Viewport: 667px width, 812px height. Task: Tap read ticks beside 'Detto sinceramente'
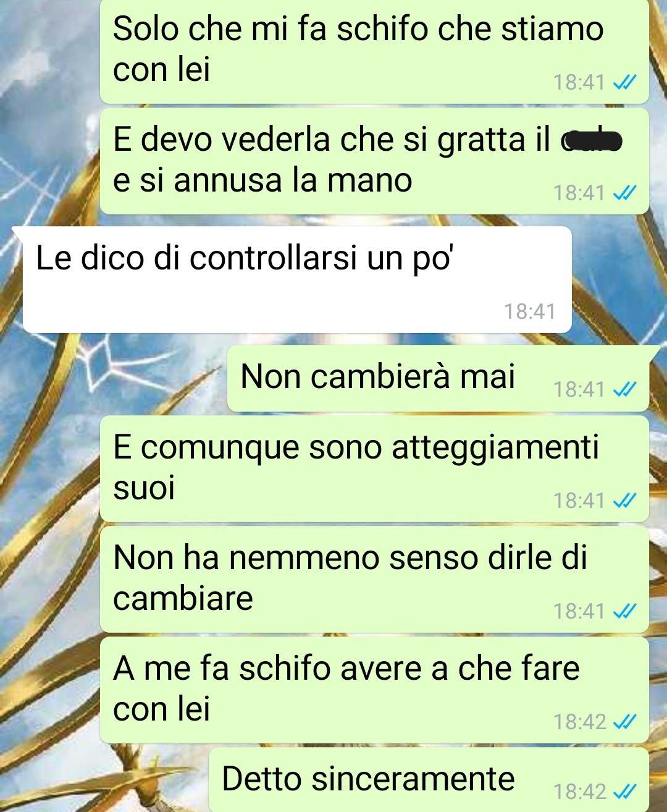point(624,792)
